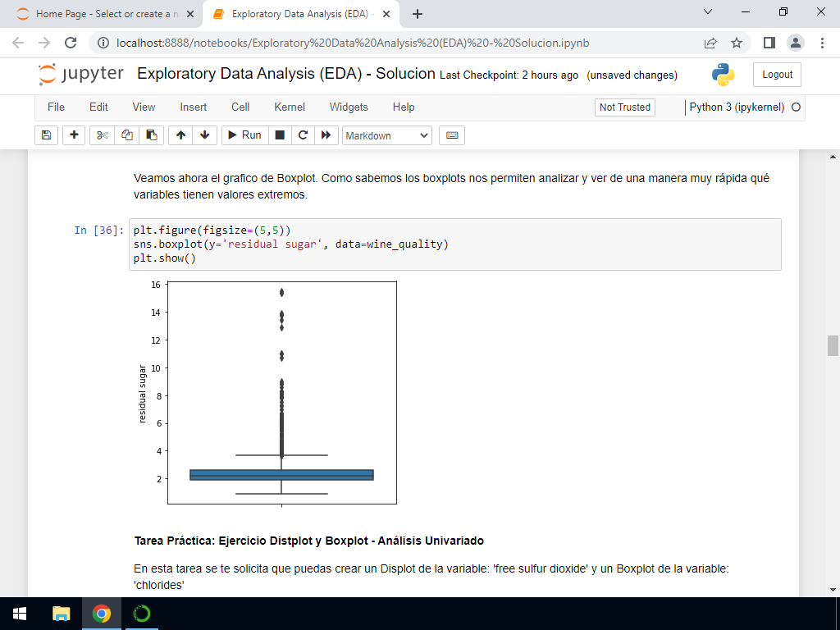Select the 'Veamos ahora el grafico' paragraph

452,186
